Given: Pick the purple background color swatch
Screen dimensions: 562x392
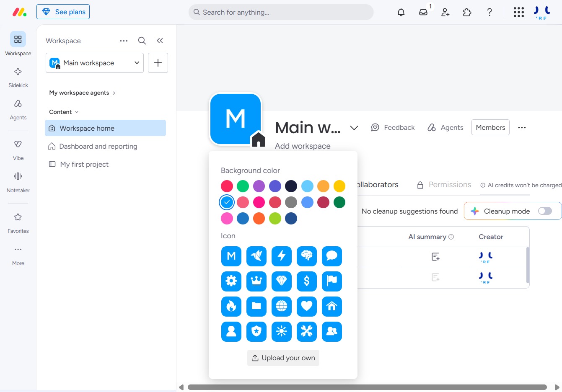Looking at the screenshot, I should (x=259, y=186).
